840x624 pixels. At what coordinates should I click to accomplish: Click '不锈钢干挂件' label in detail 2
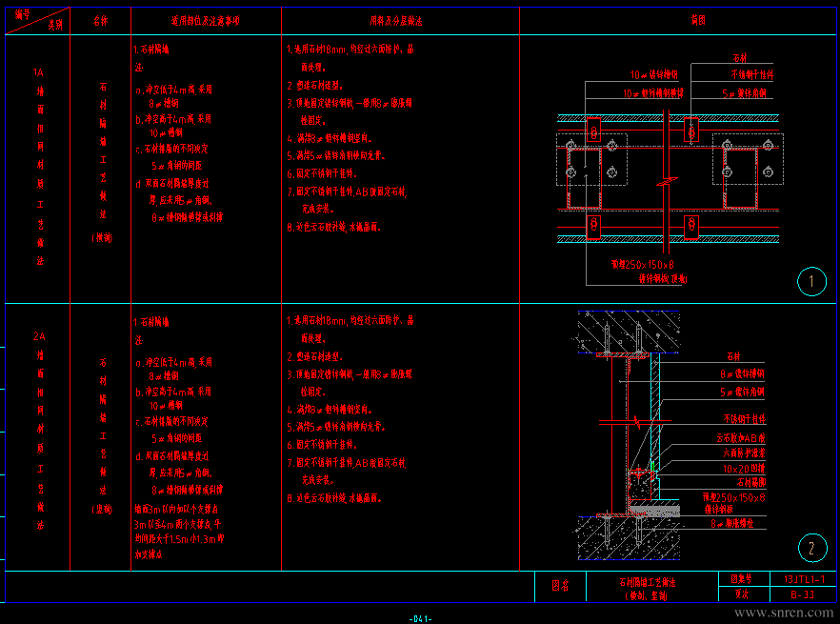coord(745,419)
